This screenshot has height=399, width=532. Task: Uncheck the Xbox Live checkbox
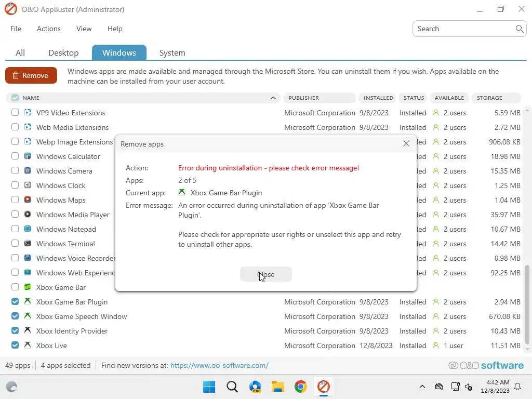pos(15,345)
